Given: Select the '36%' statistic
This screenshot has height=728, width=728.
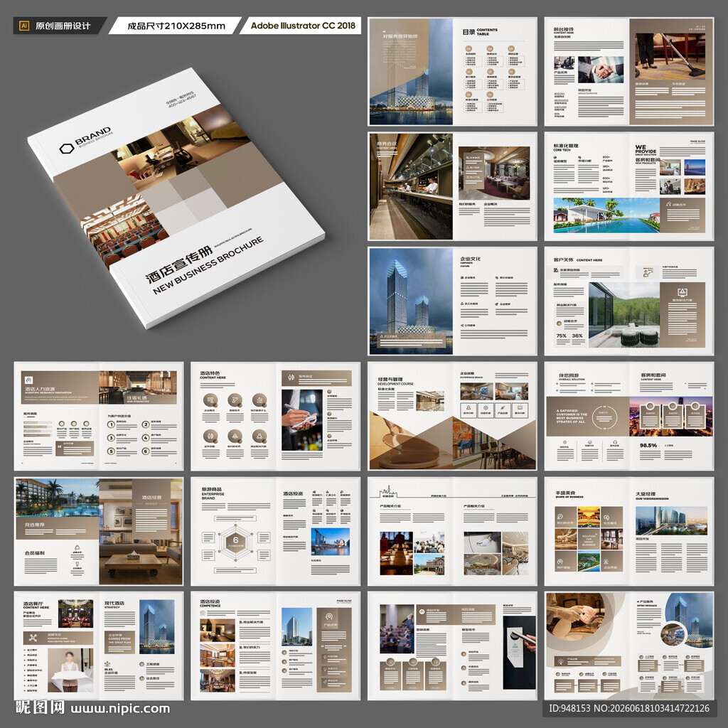Looking at the screenshot, I should pos(577,336).
